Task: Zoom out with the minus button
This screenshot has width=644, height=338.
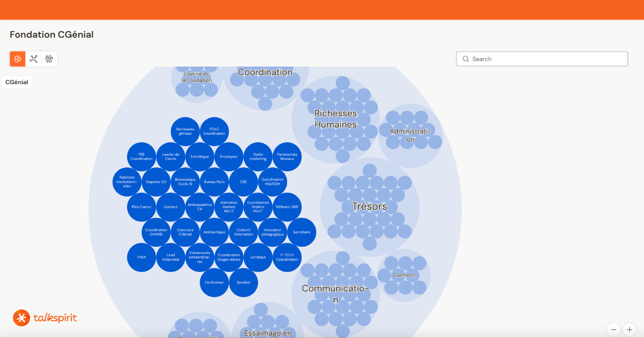Action: (614, 329)
